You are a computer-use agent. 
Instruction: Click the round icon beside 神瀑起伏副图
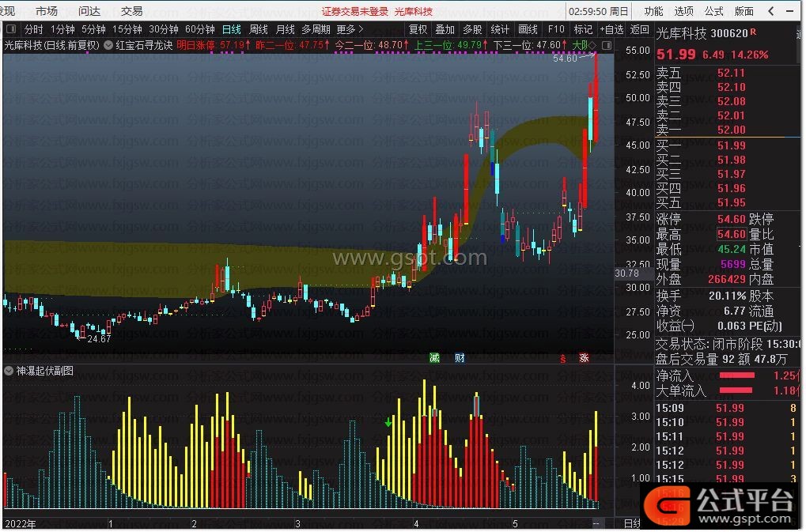pyautogui.click(x=9, y=371)
